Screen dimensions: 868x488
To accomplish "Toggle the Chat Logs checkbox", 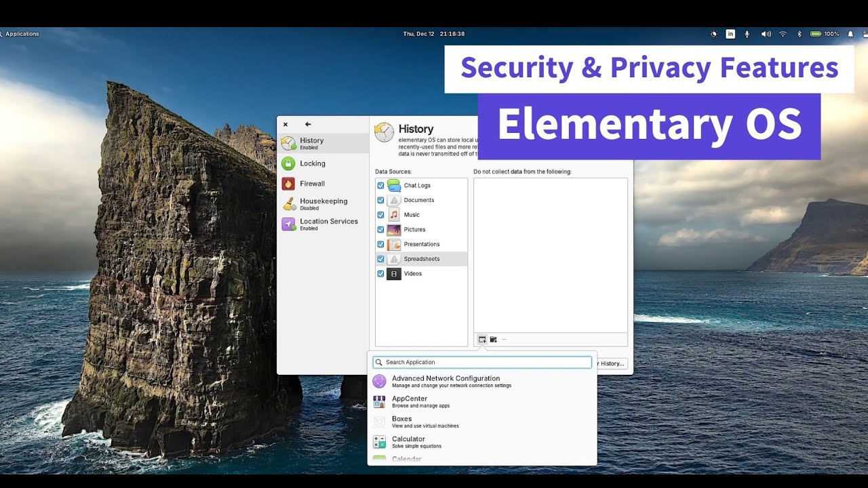I will tap(380, 186).
